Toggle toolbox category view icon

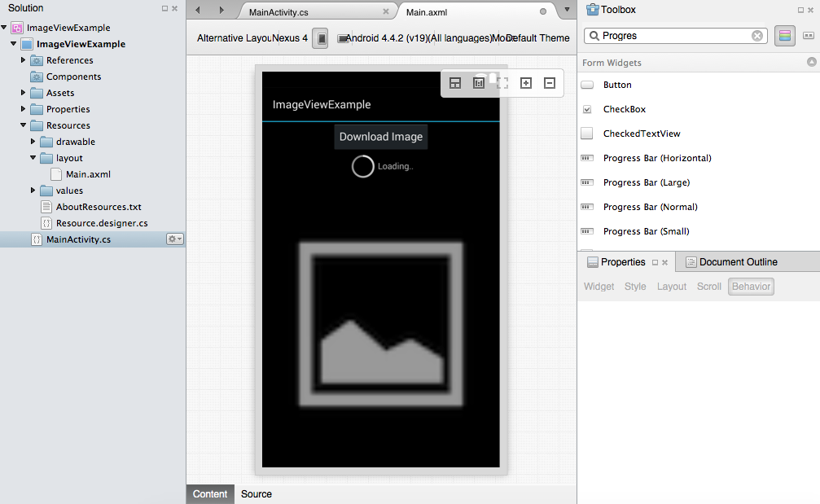pyautogui.click(x=784, y=36)
